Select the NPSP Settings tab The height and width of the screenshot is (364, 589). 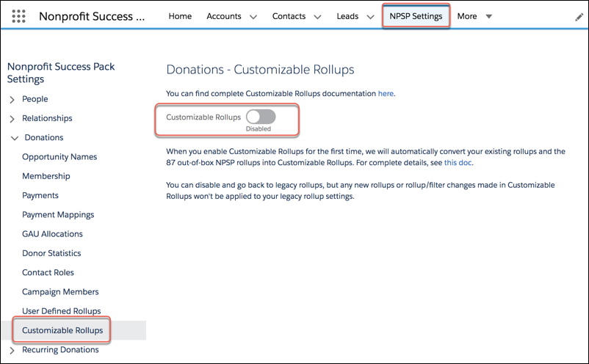click(x=416, y=16)
